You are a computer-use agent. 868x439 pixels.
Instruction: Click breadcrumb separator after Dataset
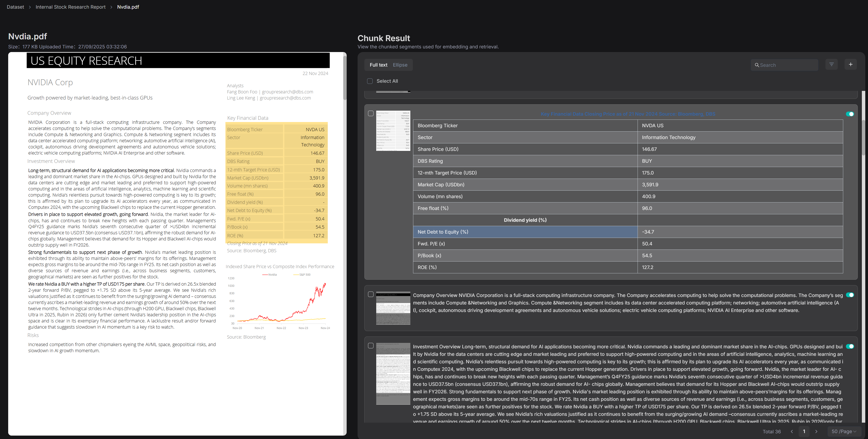click(30, 7)
